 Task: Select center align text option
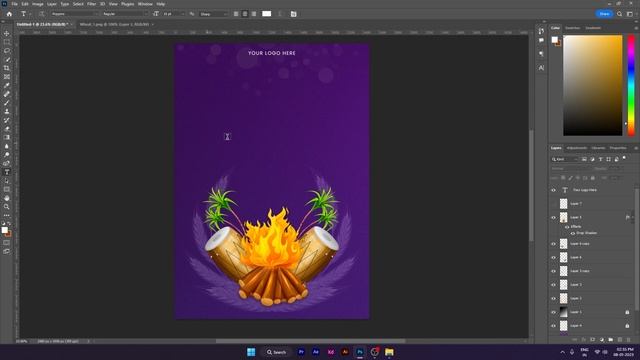point(245,14)
